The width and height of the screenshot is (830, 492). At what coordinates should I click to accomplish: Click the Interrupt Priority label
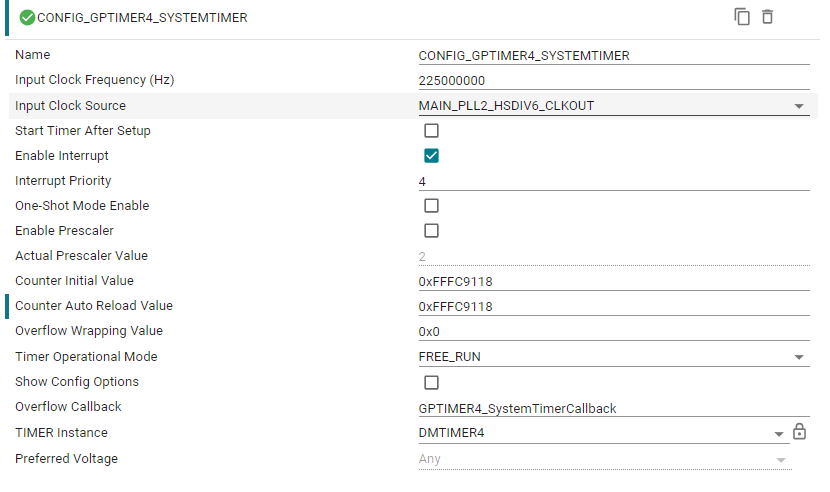(63, 181)
